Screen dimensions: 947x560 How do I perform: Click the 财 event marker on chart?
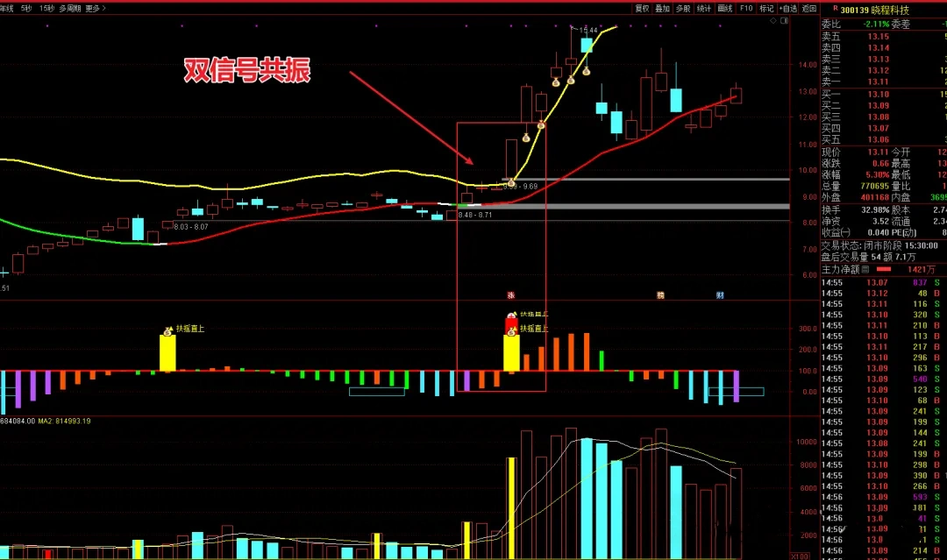(720, 295)
